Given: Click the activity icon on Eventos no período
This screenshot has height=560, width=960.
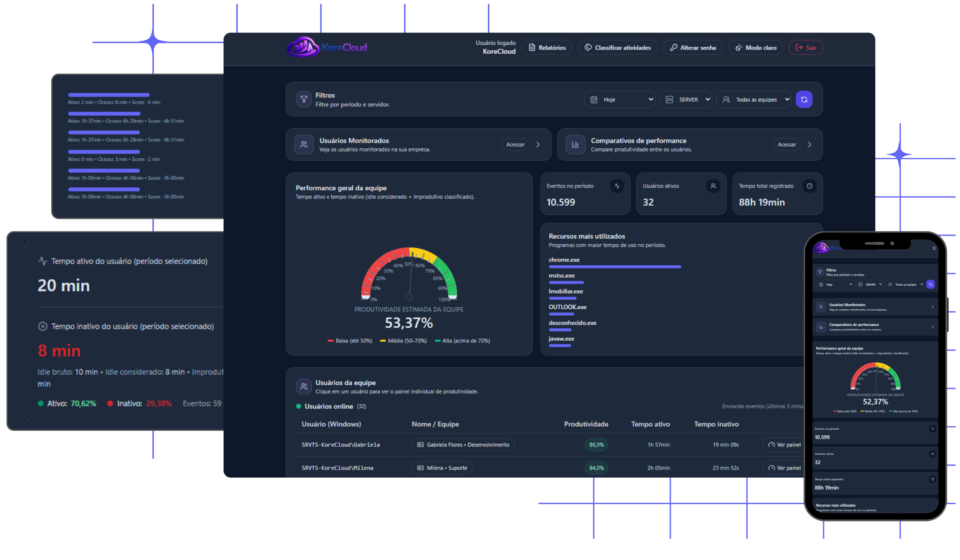Looking at the screenshot, I should pos(617,186).
